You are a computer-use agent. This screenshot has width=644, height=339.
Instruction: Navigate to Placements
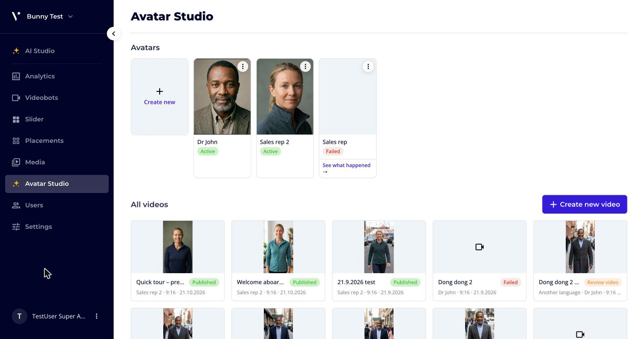pos(57,141)
